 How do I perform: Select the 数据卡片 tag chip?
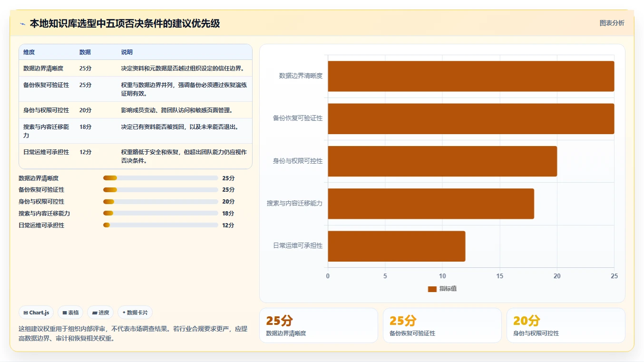click(x=135, y=313)
